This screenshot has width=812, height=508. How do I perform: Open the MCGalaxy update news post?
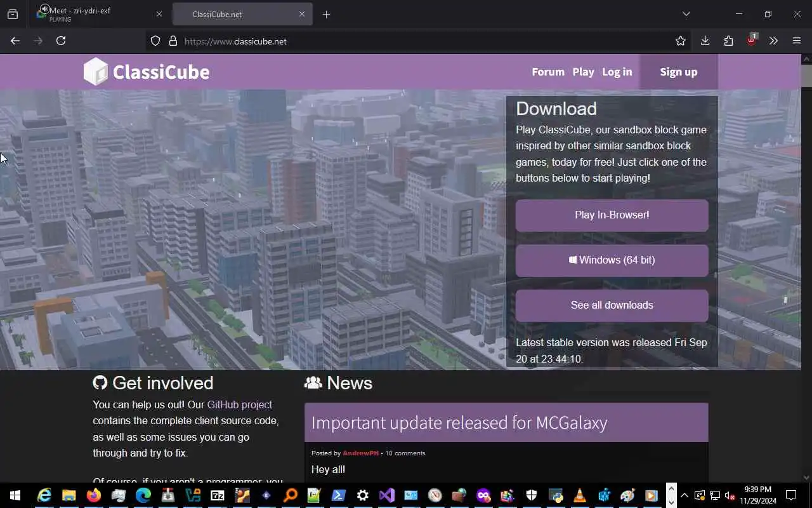[x=459, y=422]
